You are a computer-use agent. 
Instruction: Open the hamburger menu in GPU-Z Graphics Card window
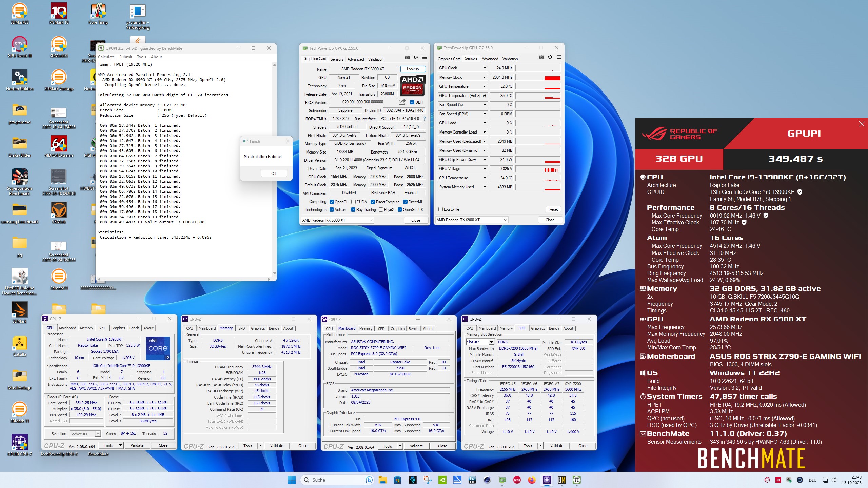[x=425, y=58]
